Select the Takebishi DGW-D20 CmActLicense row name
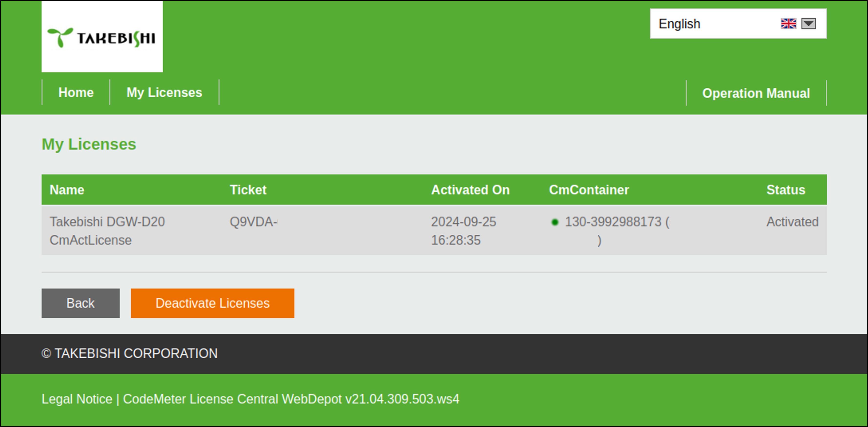This screenshot has width=868, height=427. tap(107, 231)
